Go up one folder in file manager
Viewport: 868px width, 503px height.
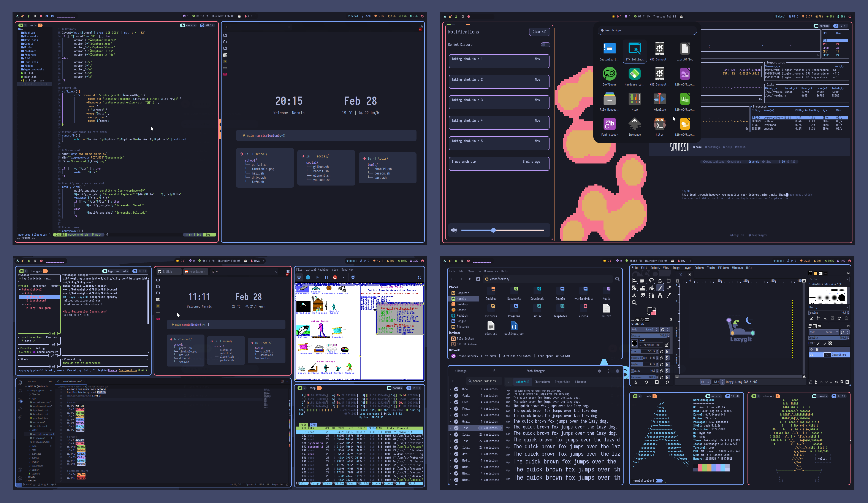tap(469, 279)
